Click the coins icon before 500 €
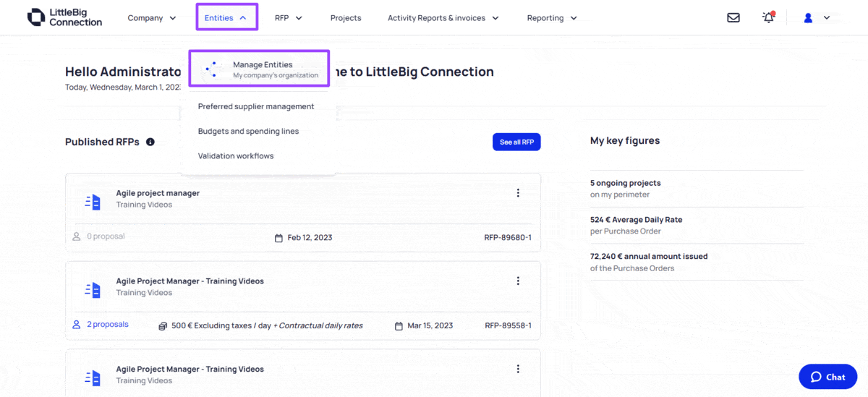868x397 pixels. [x=163, y=326]
